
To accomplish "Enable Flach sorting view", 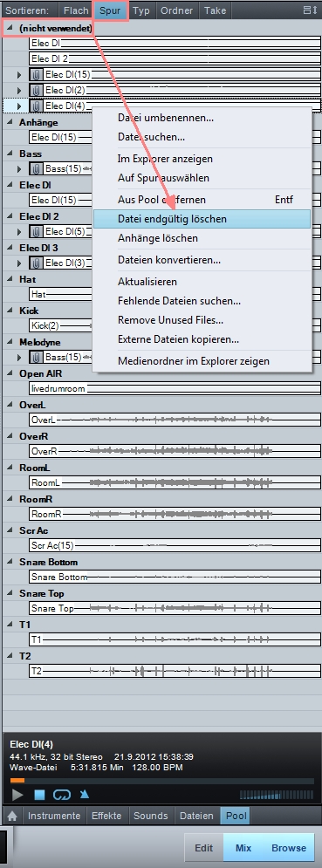I will [76, 10].
